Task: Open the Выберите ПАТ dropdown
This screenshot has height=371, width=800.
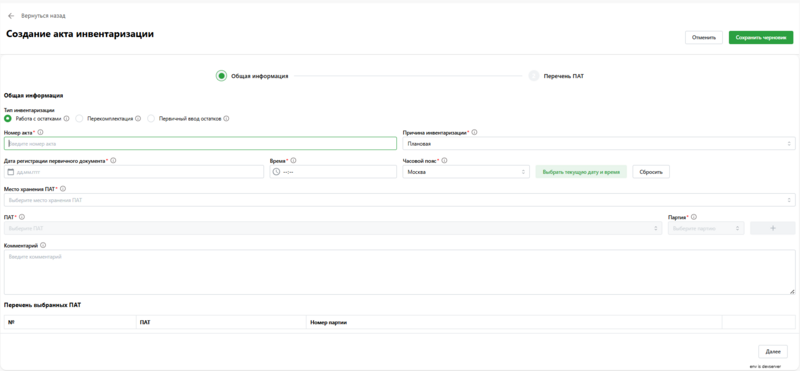Action: tap(333, 228)
